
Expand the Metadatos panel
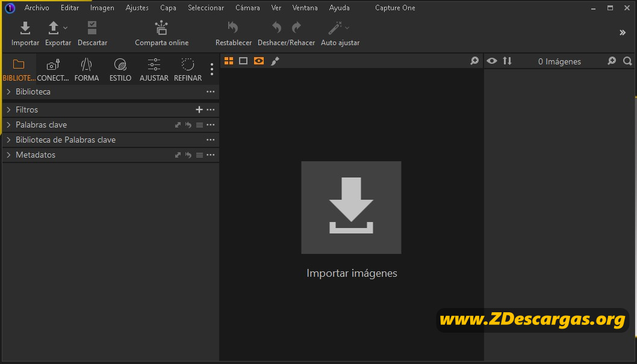(x=8, y=155)
